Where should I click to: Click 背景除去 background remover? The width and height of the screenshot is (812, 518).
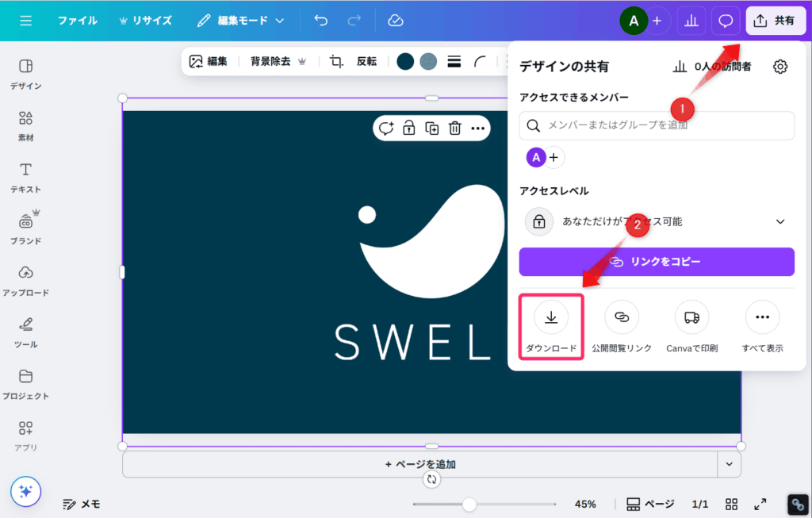click(278, 62)
